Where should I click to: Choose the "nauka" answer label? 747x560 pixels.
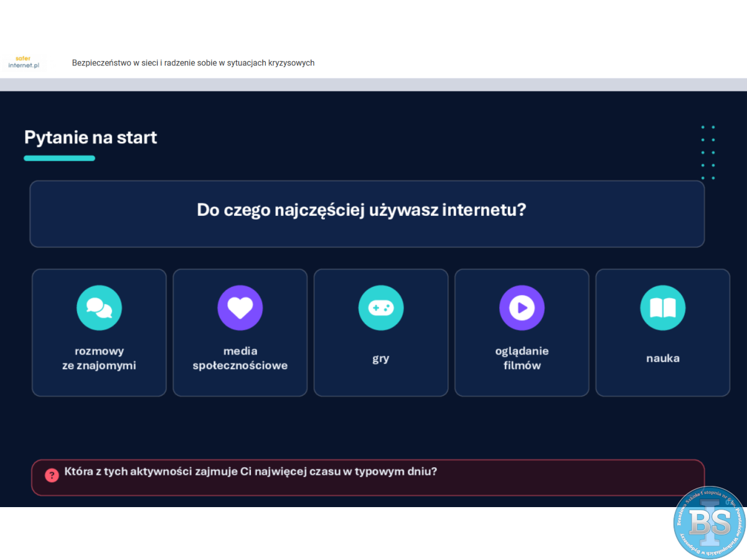[x=662, y=358]
